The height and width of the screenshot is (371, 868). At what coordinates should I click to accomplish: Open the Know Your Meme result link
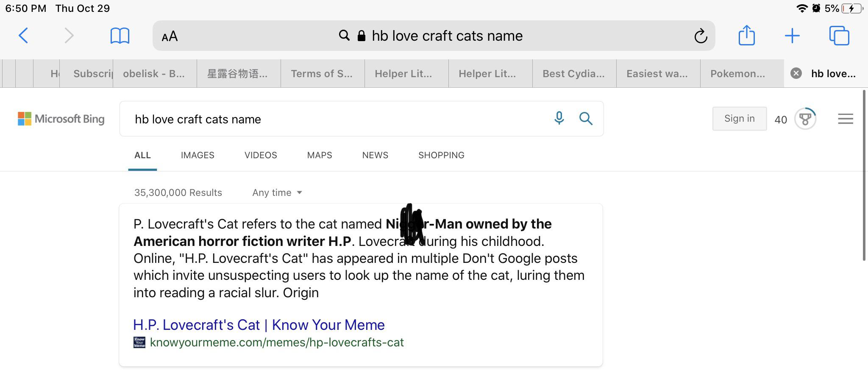tap(259, 324)
